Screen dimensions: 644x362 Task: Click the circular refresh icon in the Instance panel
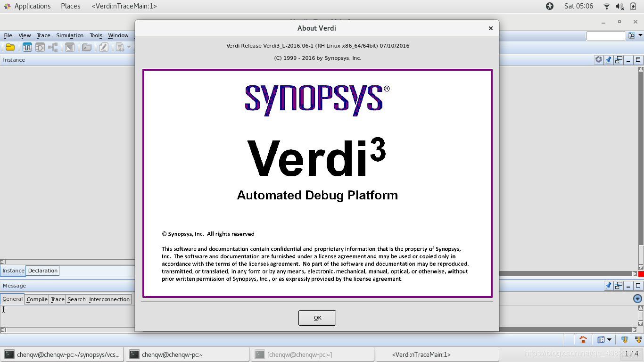click(x=599, y=60)
